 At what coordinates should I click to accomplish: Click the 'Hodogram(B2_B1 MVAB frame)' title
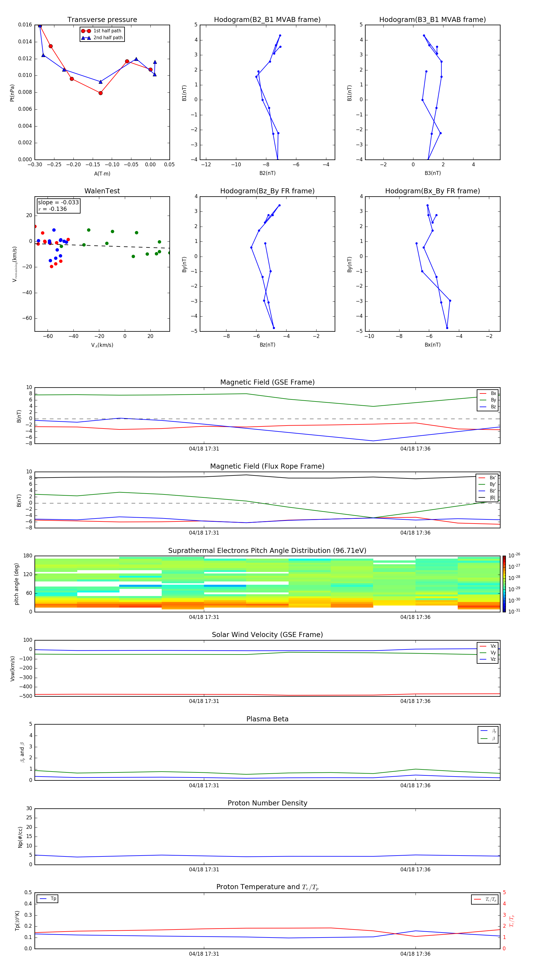[x=267, y=20]
